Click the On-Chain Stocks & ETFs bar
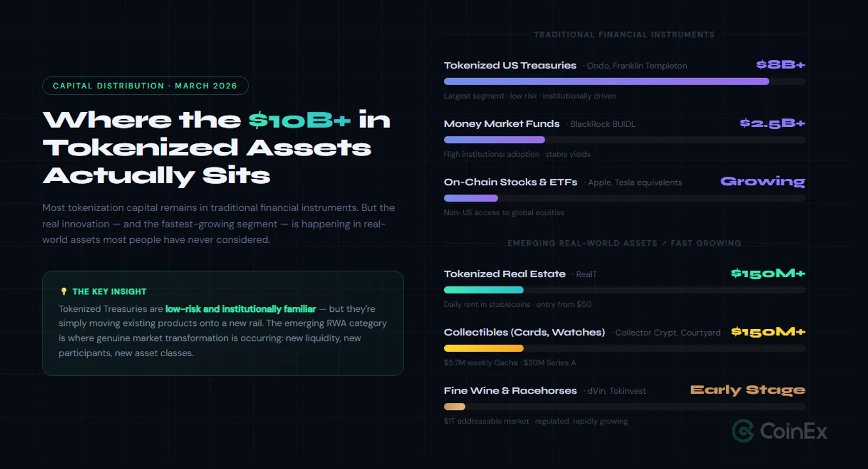 click(624, 198)
